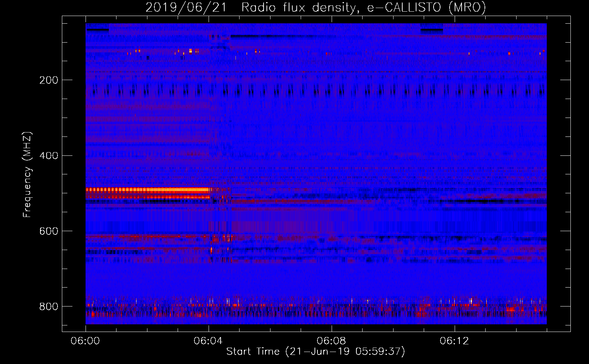The width and height of the screenshot is (589, 364).
Task: Select the 600 frequency tick label
Action: point(49,231)
